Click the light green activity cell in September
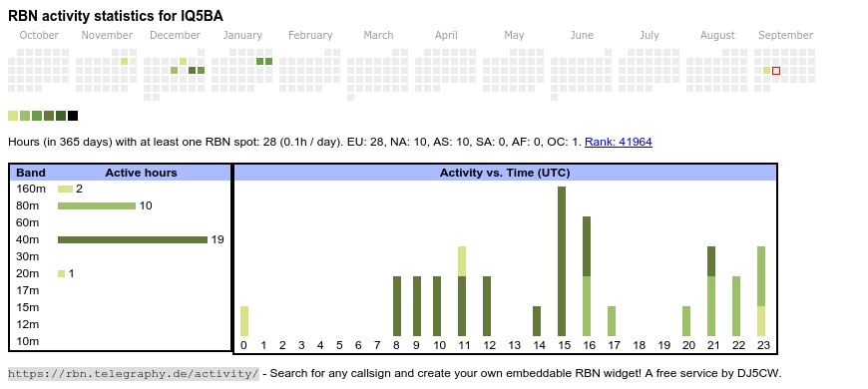Image resolution: width=868 pixels, height=389 pixels. (x=766, y=70)
